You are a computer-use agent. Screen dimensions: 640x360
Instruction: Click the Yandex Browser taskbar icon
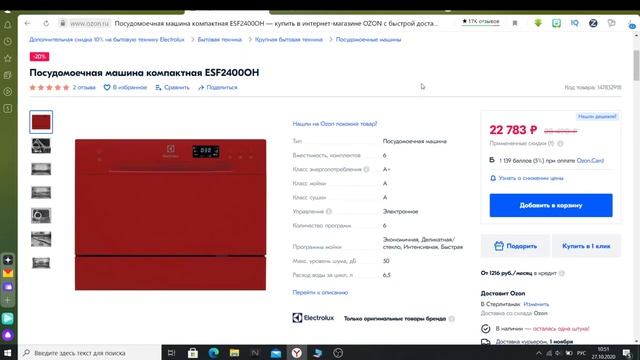(x=297, y=353)
